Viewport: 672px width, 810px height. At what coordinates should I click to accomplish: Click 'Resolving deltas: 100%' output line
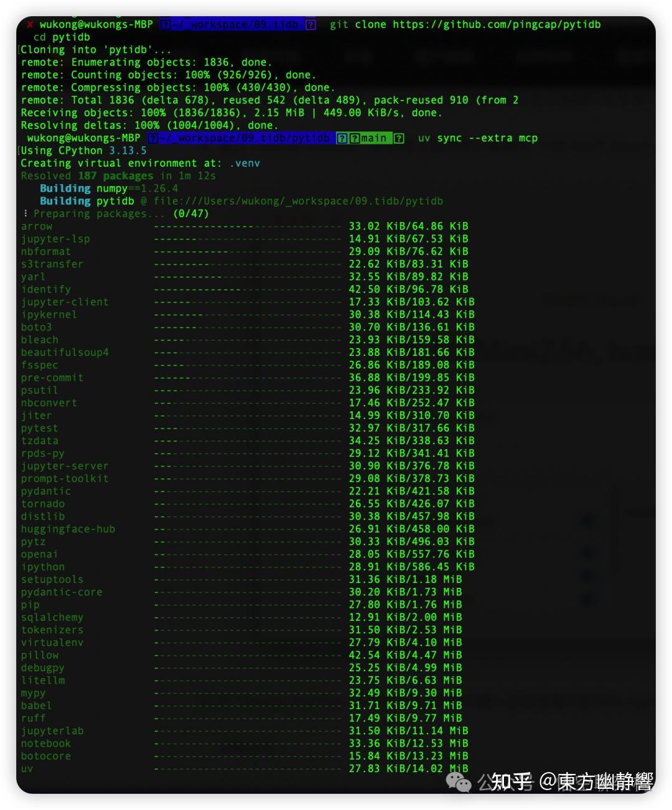tap(149, 125)
